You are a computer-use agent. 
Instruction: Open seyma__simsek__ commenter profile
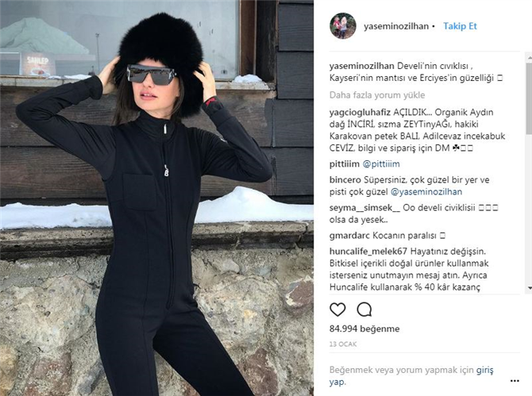(364, 207)
